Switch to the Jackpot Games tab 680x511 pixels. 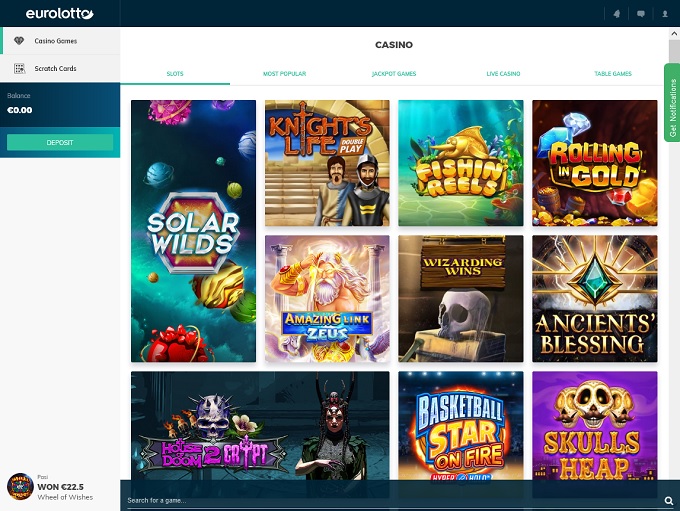click(393, 74)
